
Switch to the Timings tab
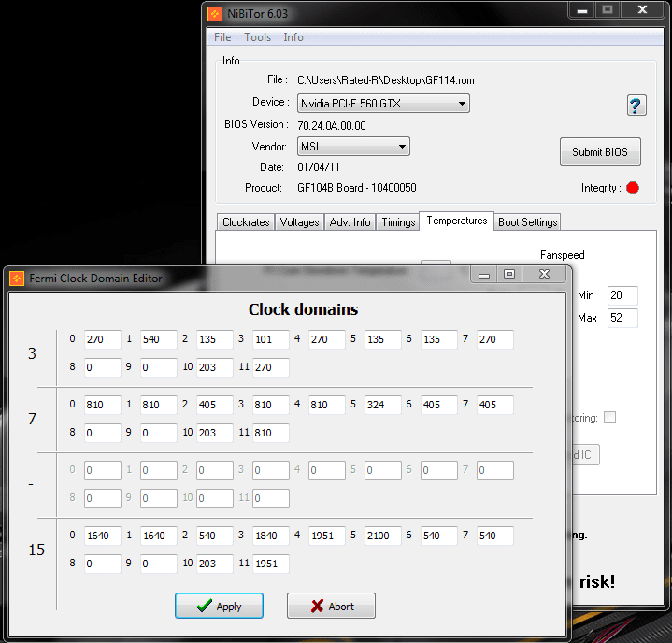(x=398, y=222)
